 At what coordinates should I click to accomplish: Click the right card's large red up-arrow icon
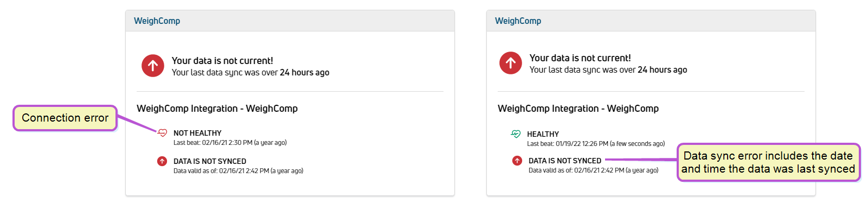(x=511, y=63)
